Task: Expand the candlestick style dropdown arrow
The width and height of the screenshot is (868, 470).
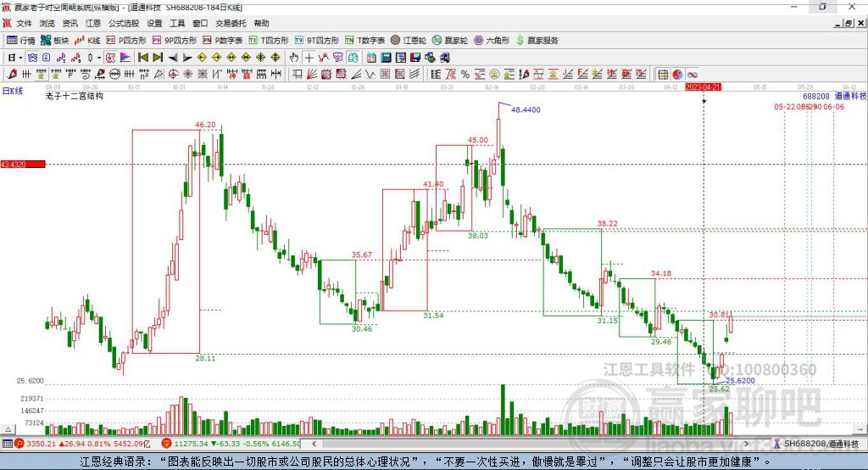Action: (99, 58)
